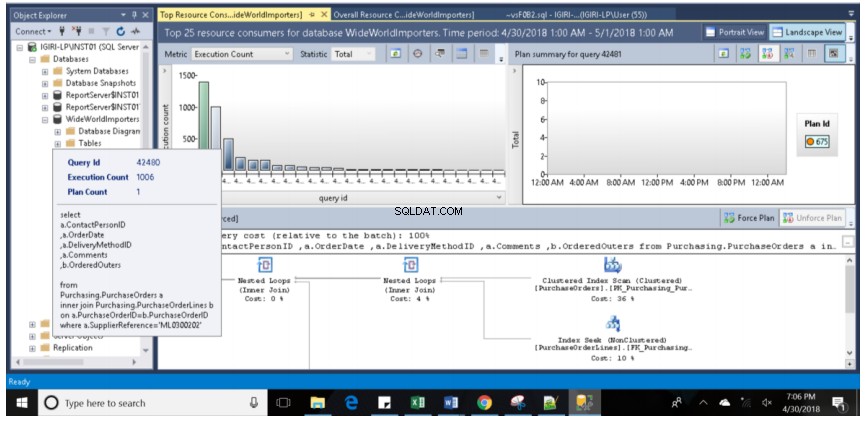Click the Clustered Index Scan operator icon
865x422 pixels.
[x=612, y=265]
